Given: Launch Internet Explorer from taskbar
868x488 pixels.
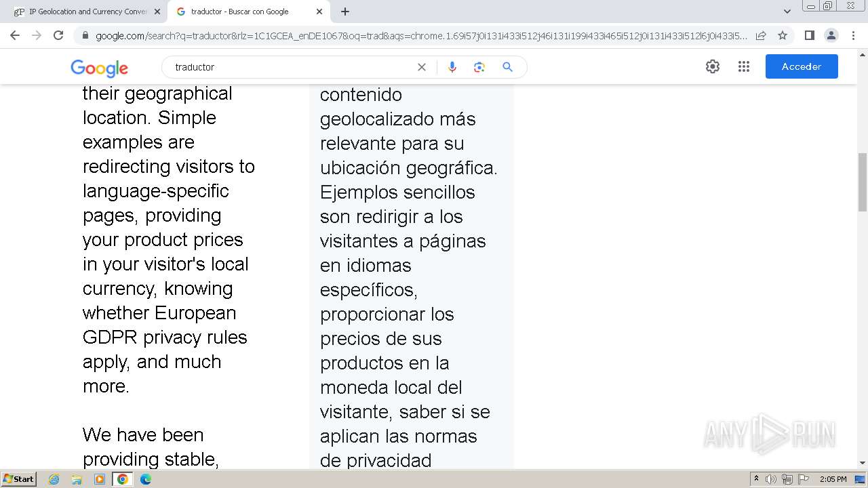Looking at the screenshot, I should 54,479.
